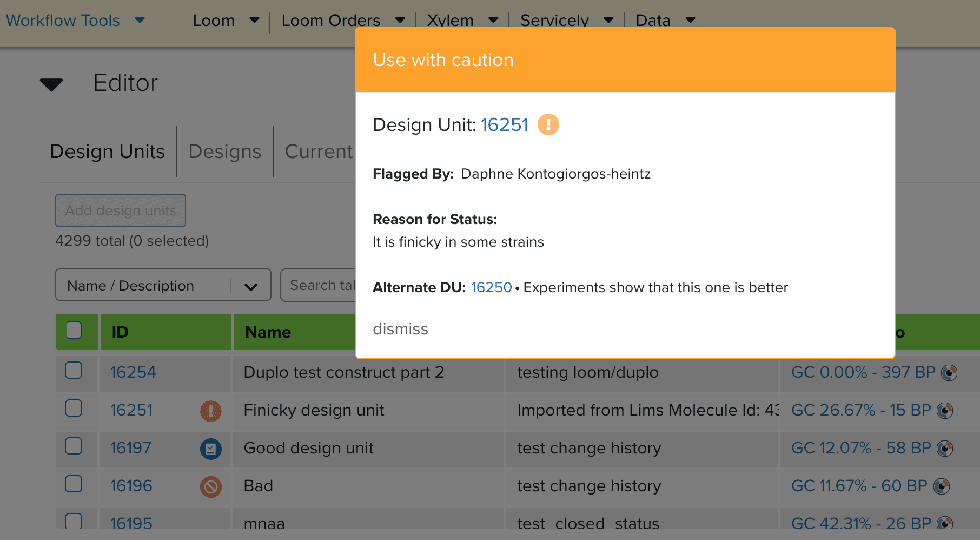
Task: Collapse the Editor section triangle
Action: click(51, 84)
